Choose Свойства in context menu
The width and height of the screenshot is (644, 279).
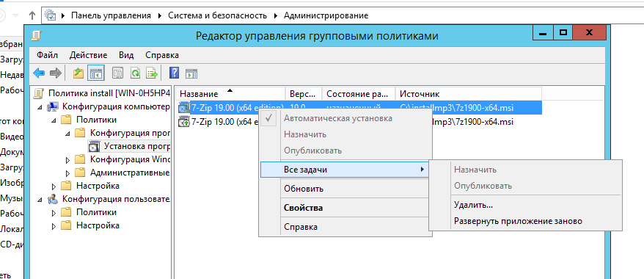point(345,208)
